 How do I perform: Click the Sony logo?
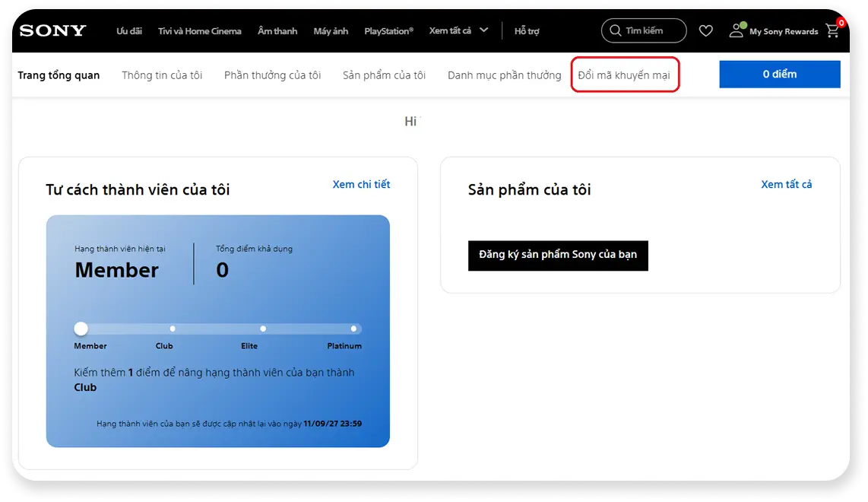(x=53, y=30)
